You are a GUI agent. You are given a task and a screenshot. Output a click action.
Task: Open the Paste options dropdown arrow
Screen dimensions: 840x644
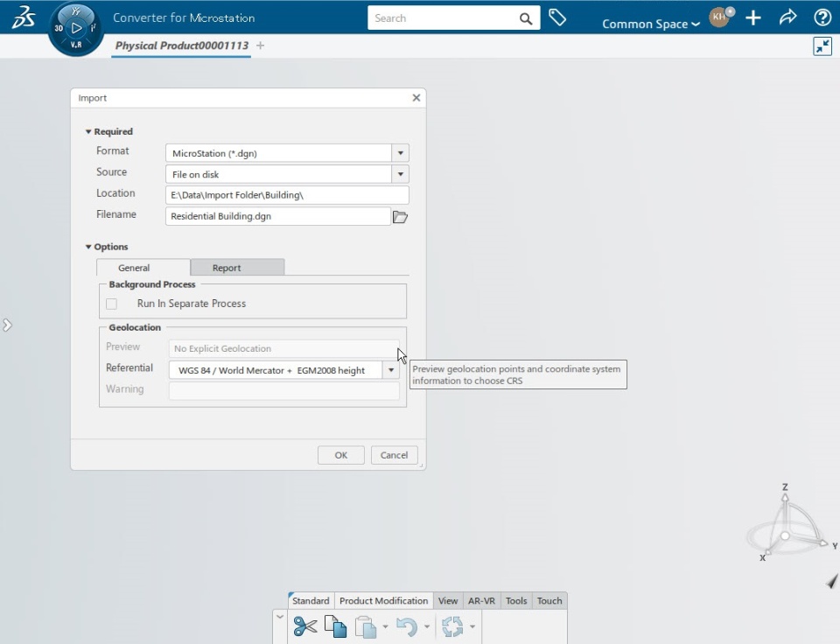385,626
